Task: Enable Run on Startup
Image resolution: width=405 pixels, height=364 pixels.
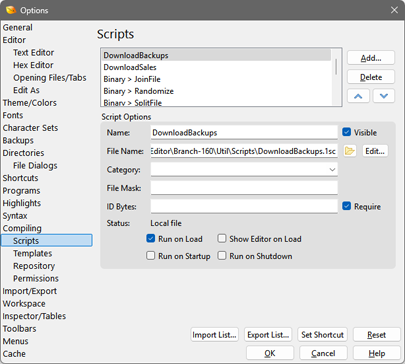Action: [151, 256]
